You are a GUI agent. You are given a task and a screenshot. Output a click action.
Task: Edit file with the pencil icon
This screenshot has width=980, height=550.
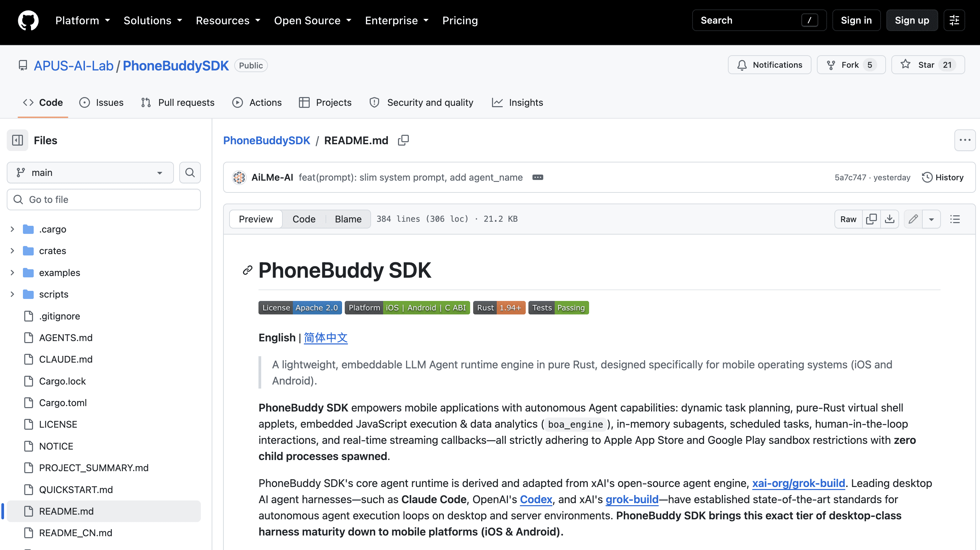pyautogui.click(x=913, y=219)
